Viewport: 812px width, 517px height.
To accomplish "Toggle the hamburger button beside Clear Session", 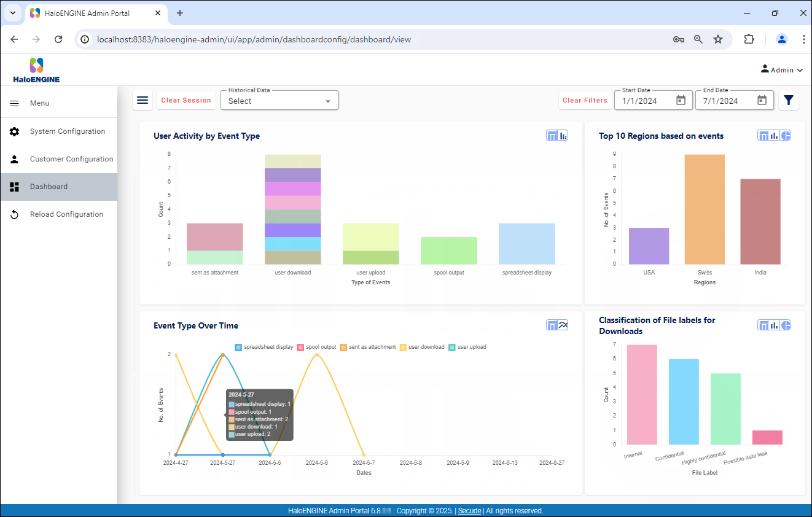I will coord(142,100).
